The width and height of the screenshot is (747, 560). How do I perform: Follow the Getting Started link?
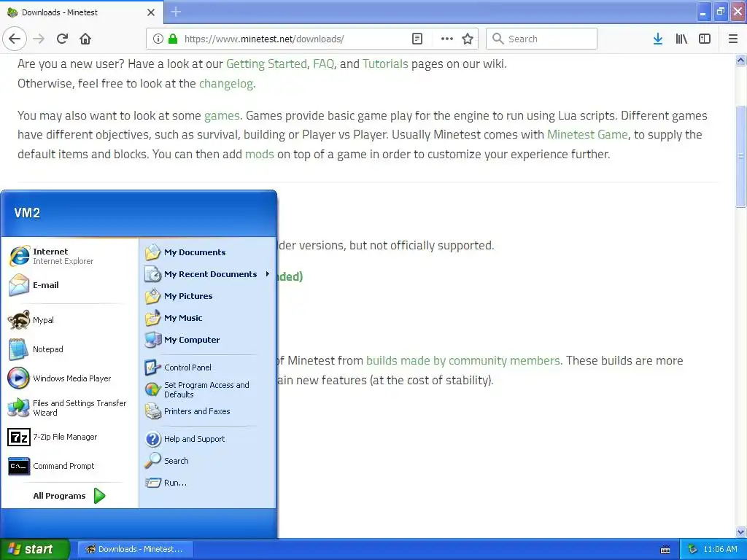click(x=266, y=64)
